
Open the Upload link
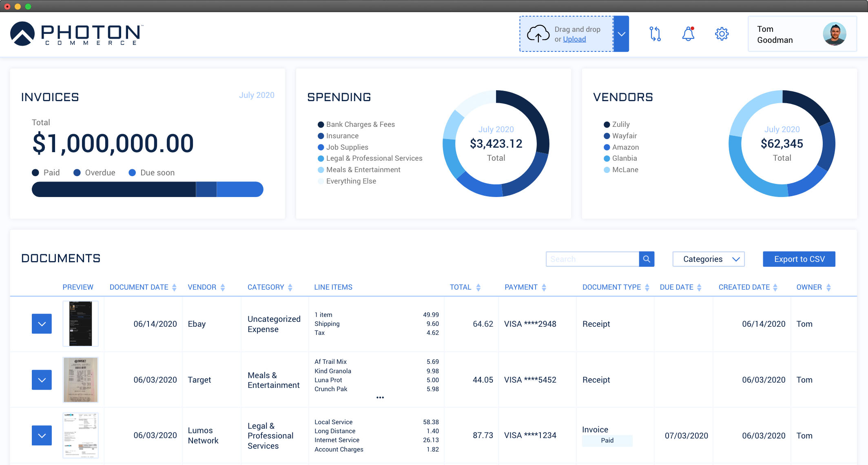point(574,39)
